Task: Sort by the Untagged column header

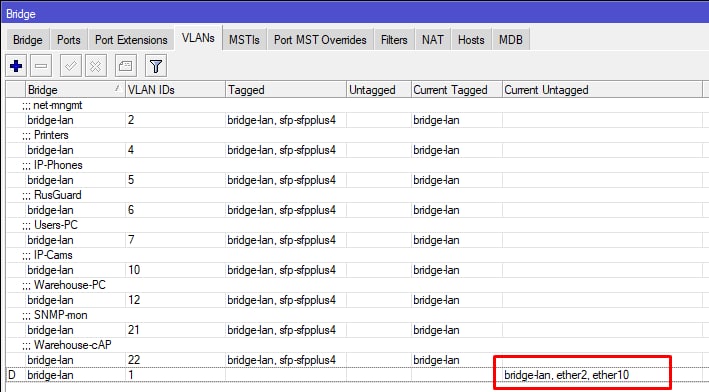Action: [x=379, y=90]
